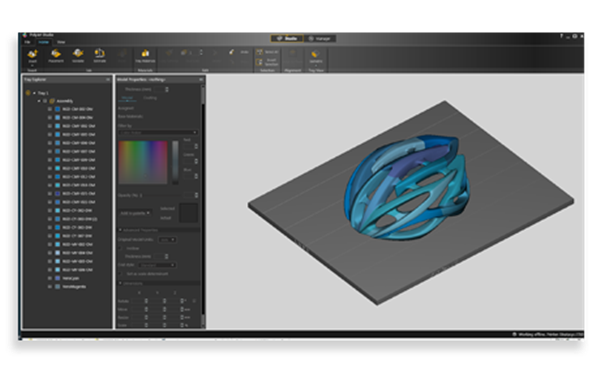Toggle the Assembly checkbox in Tray Explorer

tap(45, 101)
